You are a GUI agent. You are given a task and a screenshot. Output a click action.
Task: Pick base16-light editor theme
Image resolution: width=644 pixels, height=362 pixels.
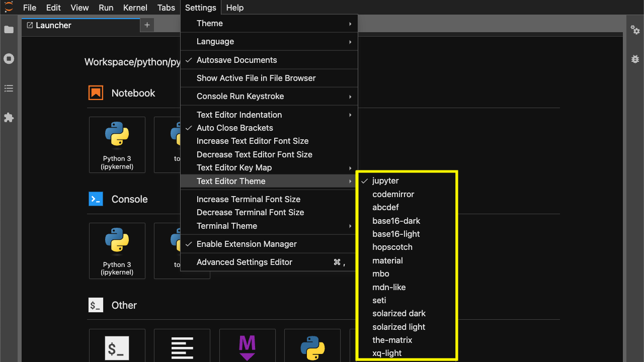pos(407,234)
